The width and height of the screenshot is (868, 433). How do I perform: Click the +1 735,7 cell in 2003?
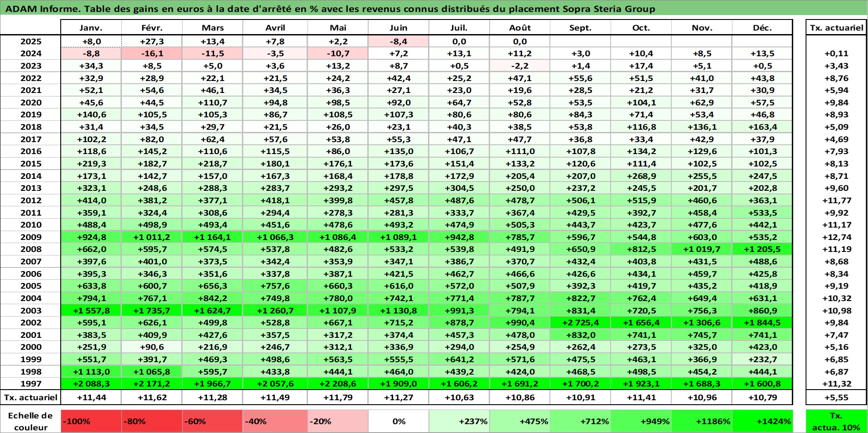152,310
